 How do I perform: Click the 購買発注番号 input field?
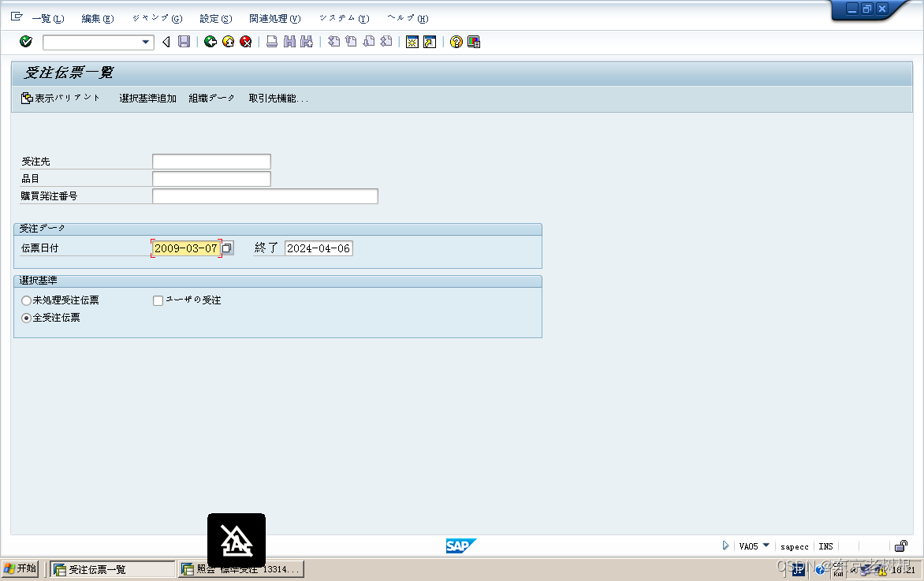[265, 196]
